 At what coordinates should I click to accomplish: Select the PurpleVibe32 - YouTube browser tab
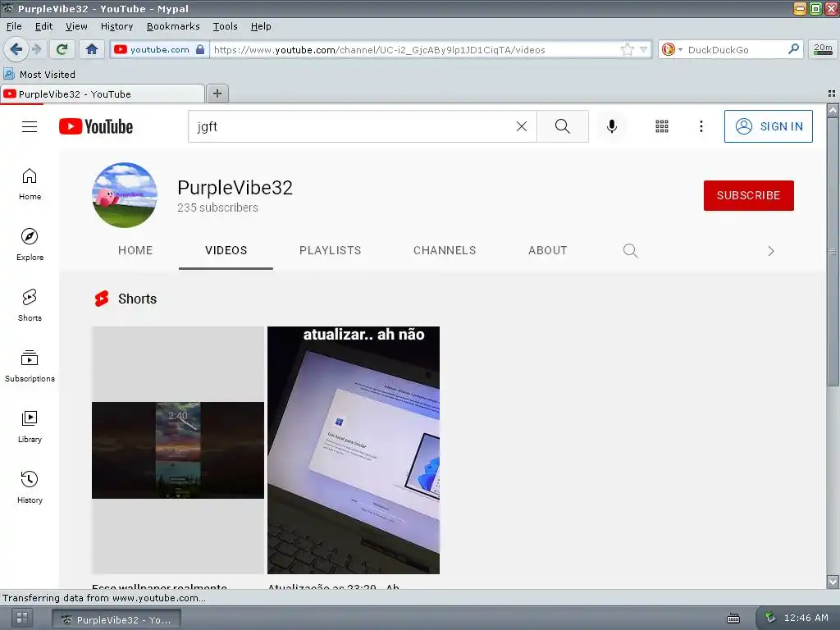(102, 94)
